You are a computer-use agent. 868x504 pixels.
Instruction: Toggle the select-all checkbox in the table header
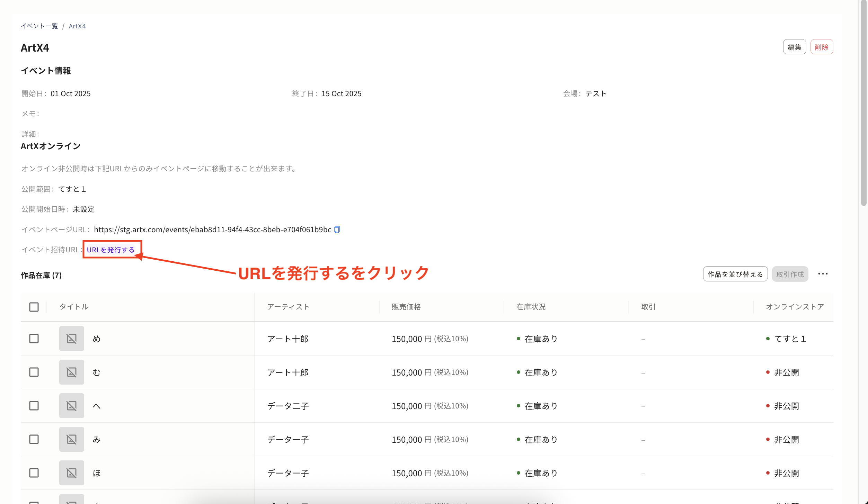(x=34, y=307)
